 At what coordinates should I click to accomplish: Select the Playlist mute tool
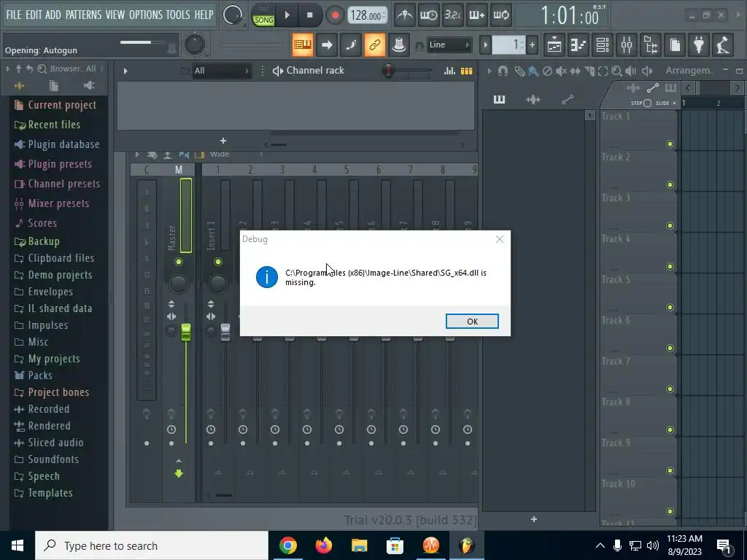tap(561, 71)
